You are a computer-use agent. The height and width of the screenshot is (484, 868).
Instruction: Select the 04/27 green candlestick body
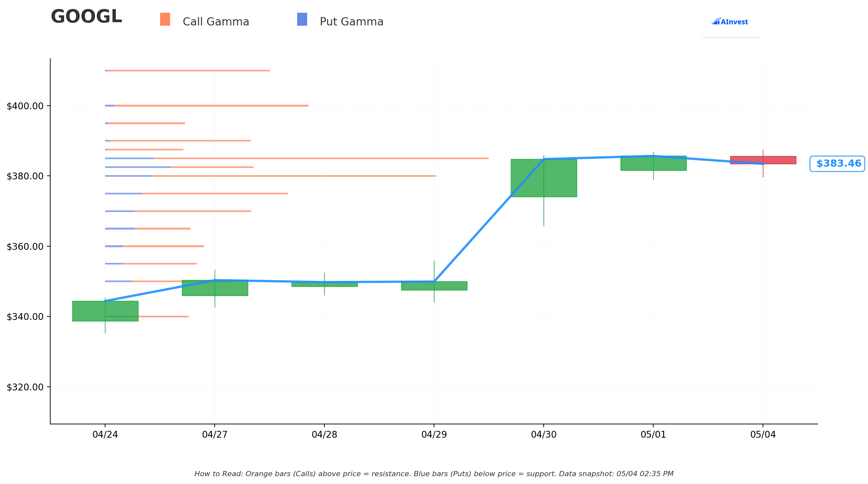tap(215, 288)
